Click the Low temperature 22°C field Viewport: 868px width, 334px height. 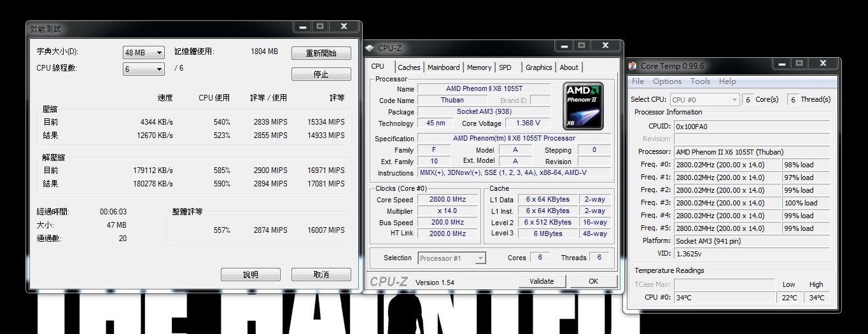tap(789, 297)
